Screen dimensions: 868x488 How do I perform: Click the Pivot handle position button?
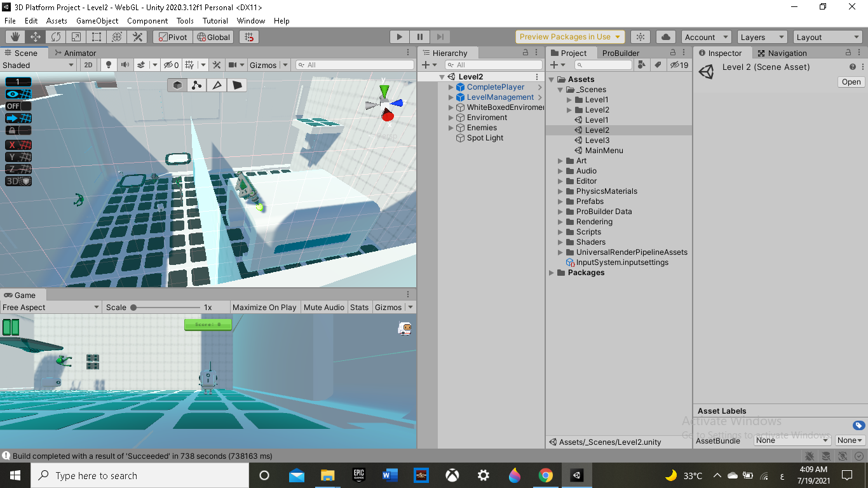pos(172,37)
